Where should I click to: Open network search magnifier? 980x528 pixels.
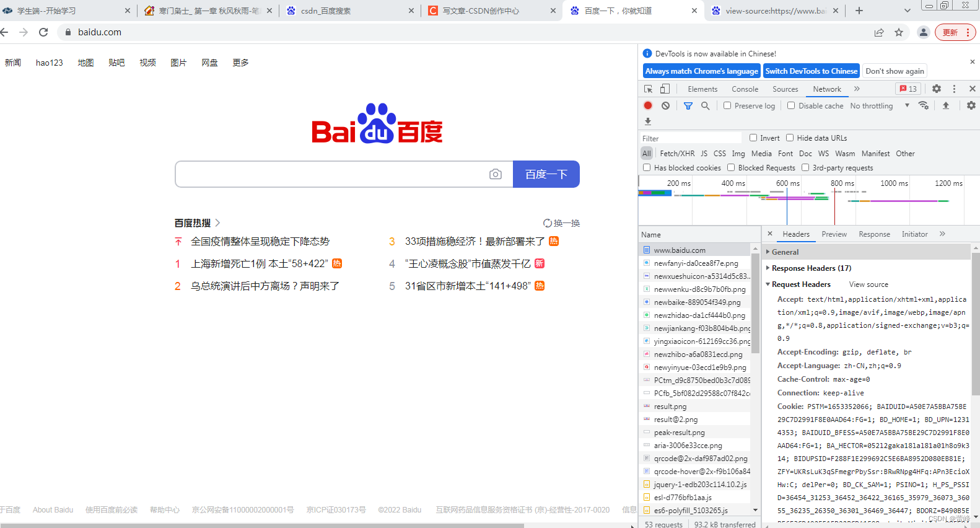705,106
